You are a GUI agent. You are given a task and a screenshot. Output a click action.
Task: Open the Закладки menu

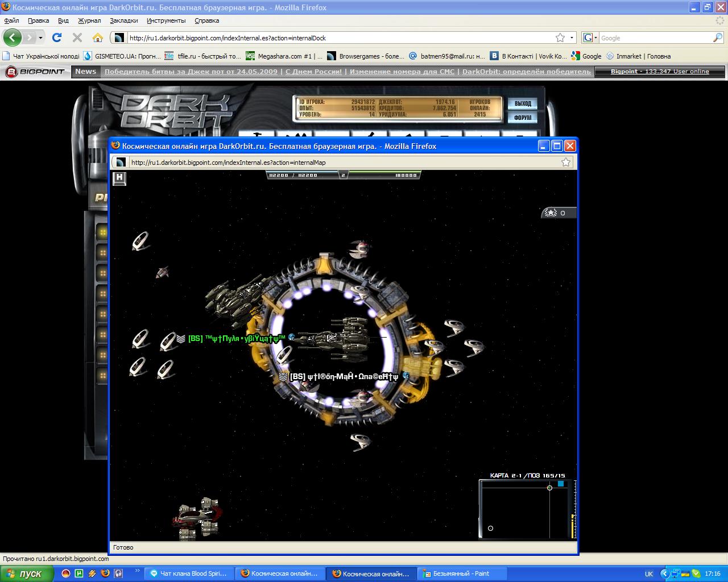124,20
